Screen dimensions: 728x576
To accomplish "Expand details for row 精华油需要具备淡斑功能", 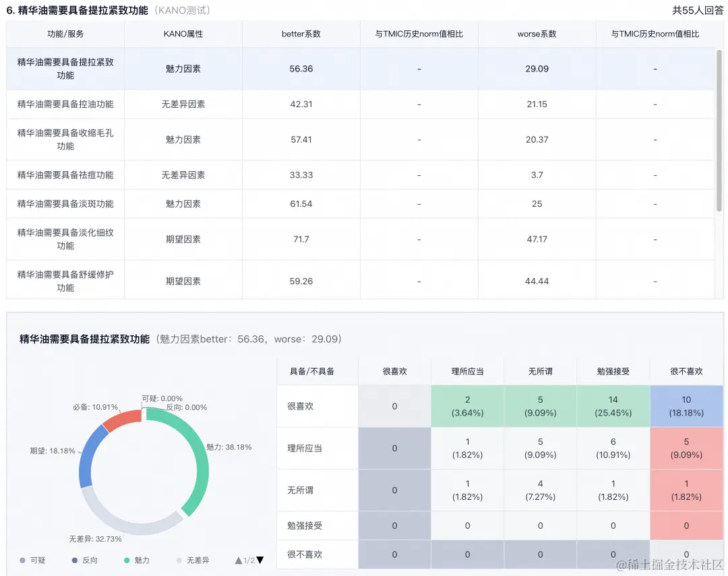I will tap(65, 203).
